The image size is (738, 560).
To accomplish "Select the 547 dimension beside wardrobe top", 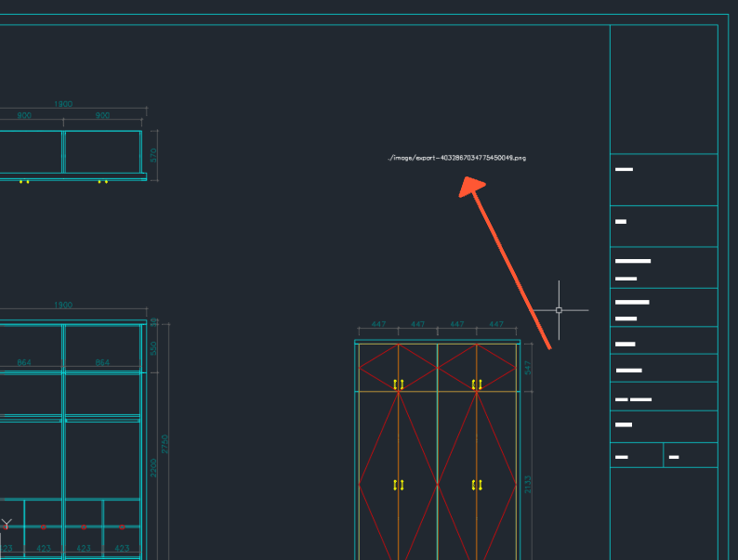I will [528, 368].
